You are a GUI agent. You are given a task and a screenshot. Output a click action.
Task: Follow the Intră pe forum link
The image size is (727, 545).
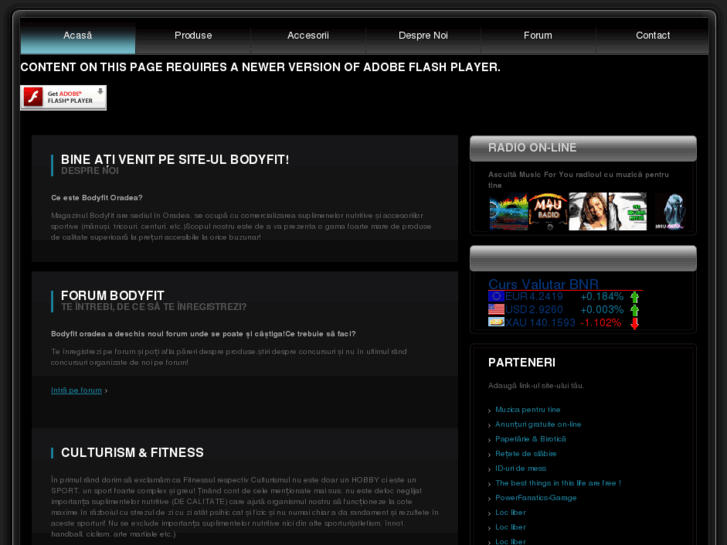(77, 391)
